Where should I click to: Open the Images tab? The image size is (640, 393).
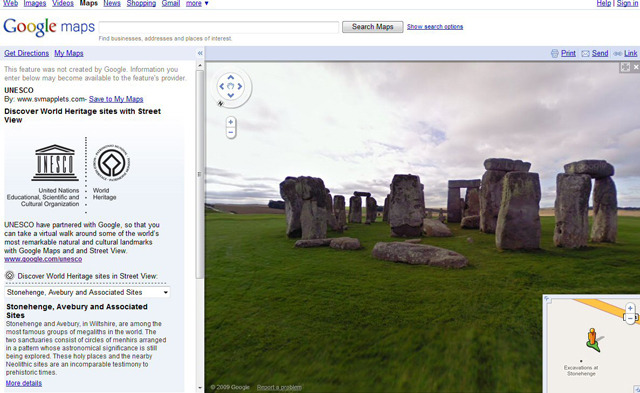click(x=35, y=3)
